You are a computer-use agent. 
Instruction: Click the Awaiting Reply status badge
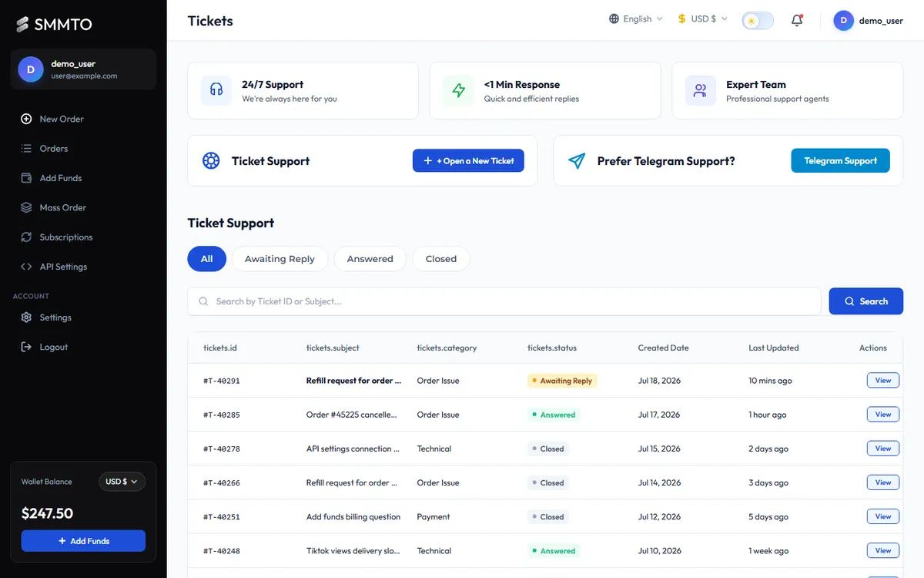[562, 381]
